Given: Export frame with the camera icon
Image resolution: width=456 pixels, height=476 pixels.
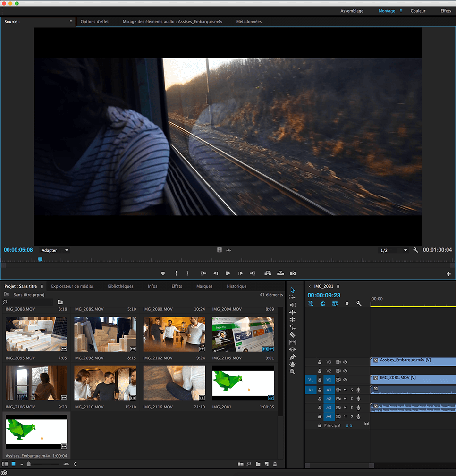Looking at the screenshot, I should coord(293,273).
